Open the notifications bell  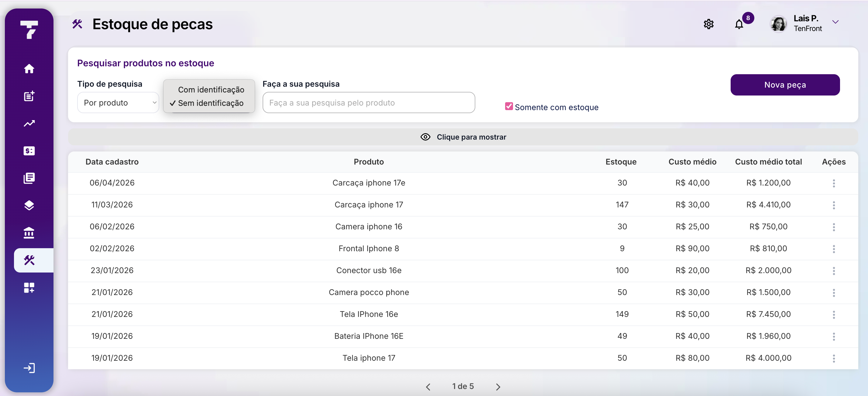pos(739,24)
